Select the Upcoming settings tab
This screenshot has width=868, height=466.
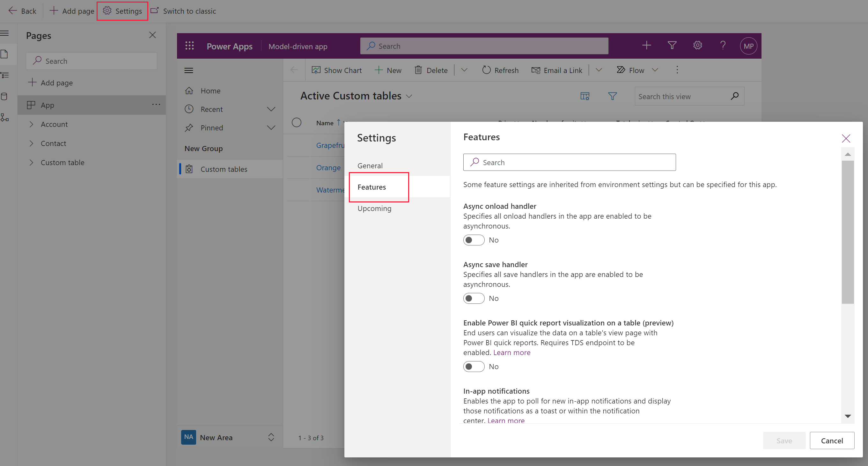coord(374,208)
